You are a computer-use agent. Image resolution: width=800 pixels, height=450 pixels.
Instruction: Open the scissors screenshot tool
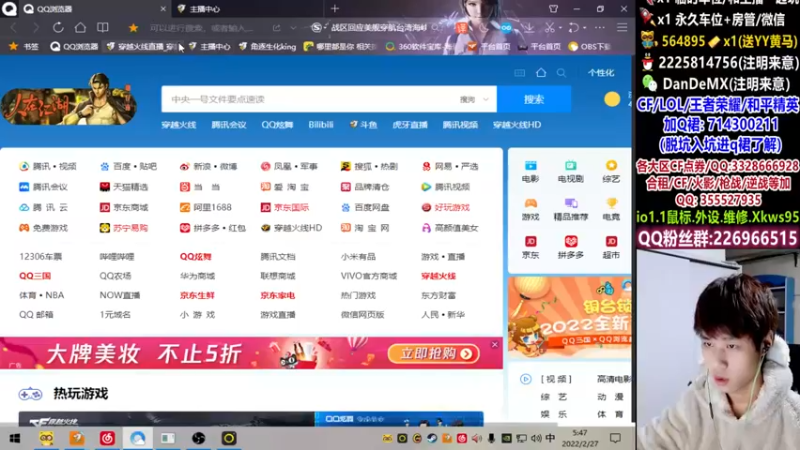pos(549,28)
